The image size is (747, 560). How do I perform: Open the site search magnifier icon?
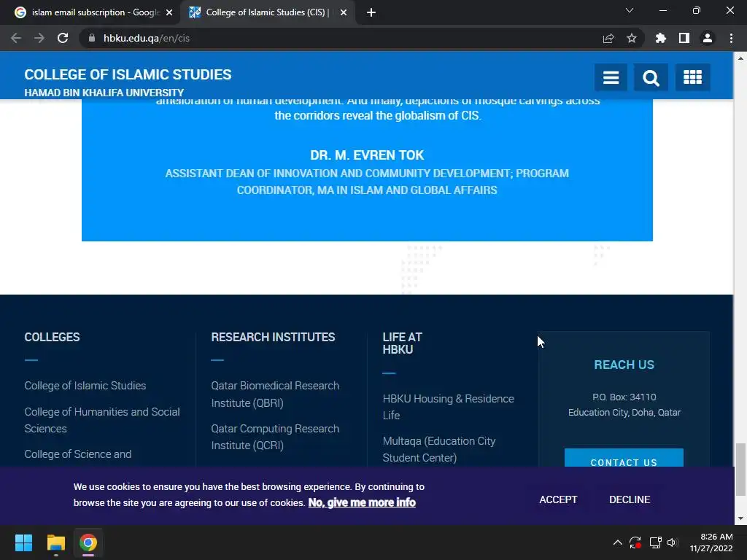click(651, 77)
